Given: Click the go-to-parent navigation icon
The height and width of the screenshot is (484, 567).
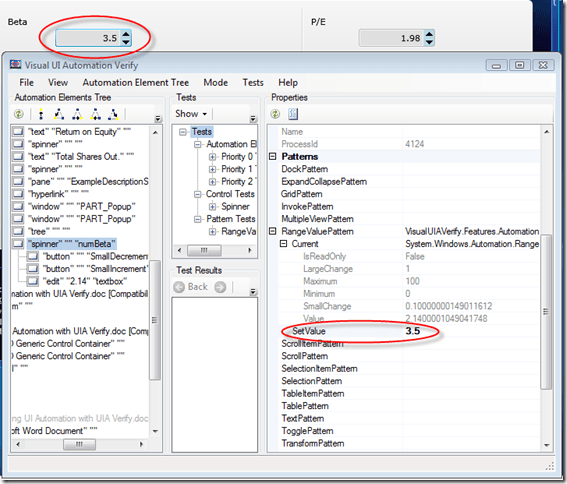Looking at the screenshot, I should pos(41,114).
